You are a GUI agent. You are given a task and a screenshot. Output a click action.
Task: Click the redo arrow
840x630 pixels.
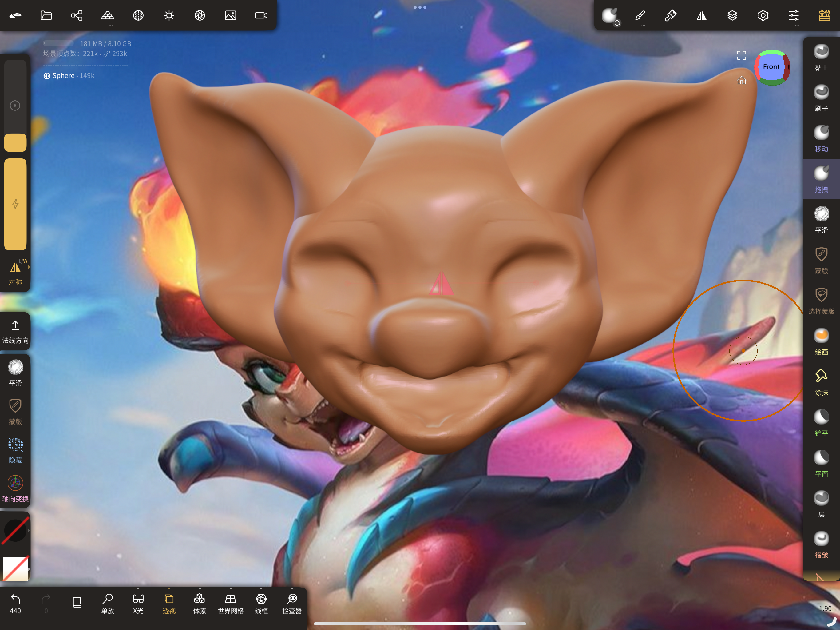click(46, 604)
